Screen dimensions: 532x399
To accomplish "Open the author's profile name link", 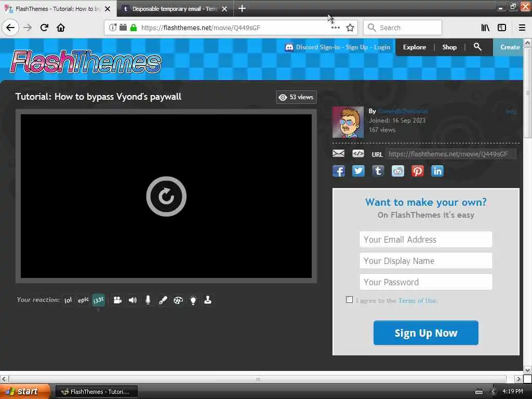I will [403, 111].
